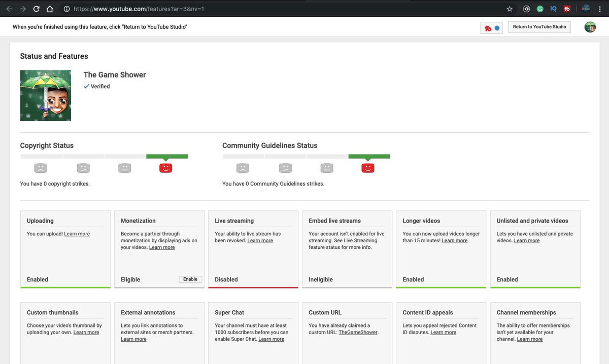The height and width of the screenshot is (364, 609).
Task: Click the sad gray face under Community Guidelines Status
Action: click(x=243, y=167)
